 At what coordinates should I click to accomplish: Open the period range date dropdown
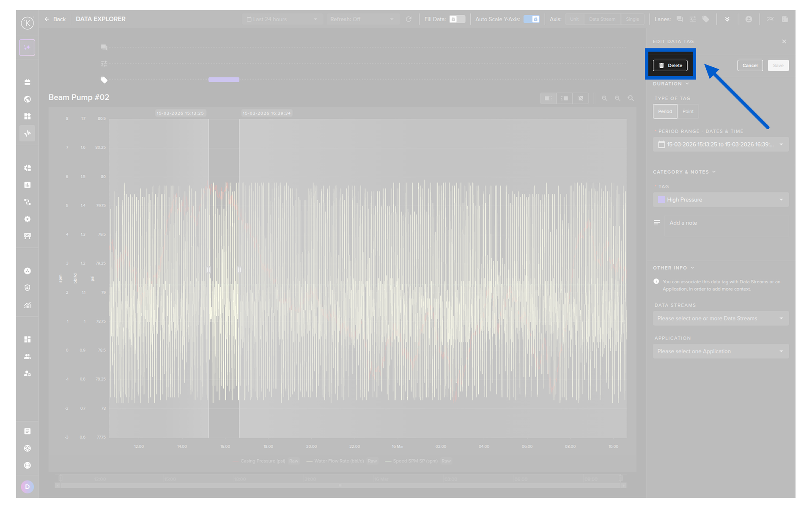(720, 145)
